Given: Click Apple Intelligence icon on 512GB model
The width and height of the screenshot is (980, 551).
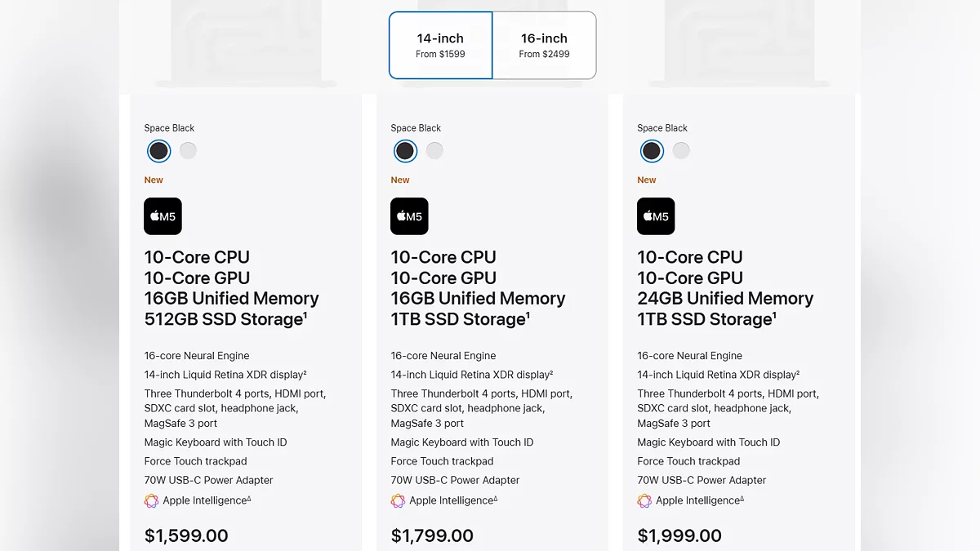Looking at the screenshot, I should [152, 501].
